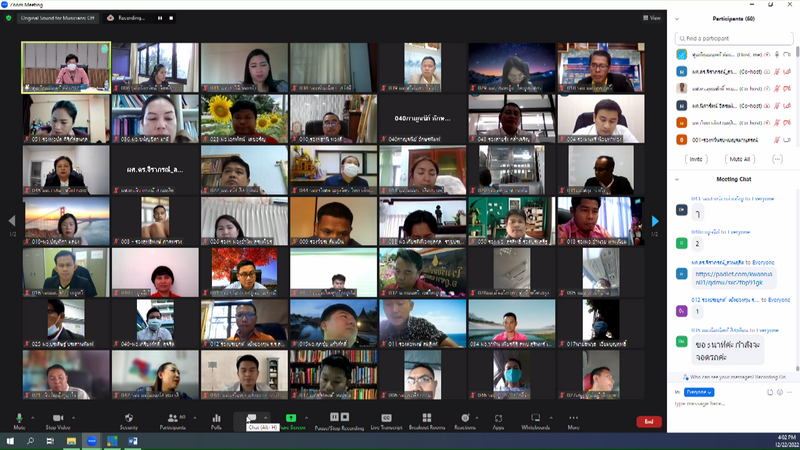
Task: Open arrow menu beside Reactions
Action: [x=477, y=418]
